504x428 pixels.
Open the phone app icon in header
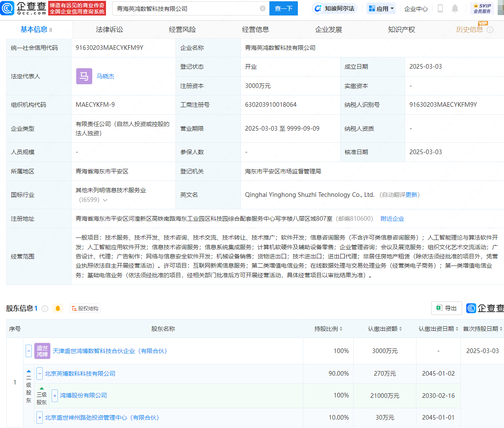click(x=440, y=8)
